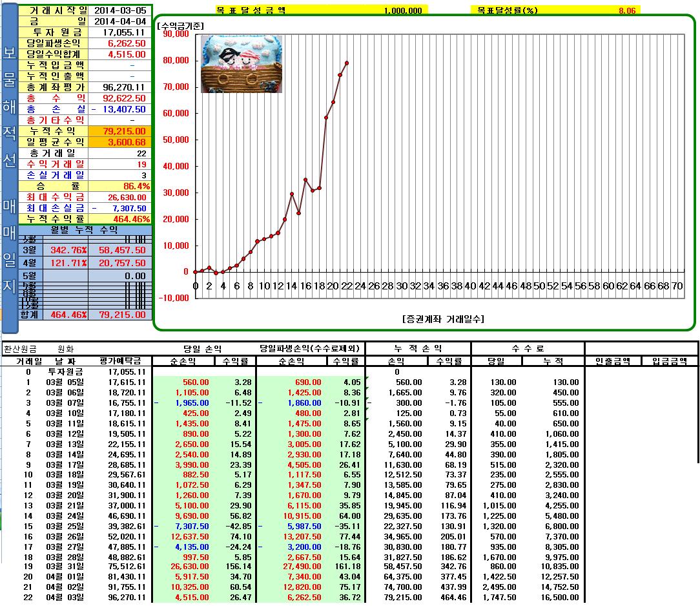Select the 입금금액 column header

[x=670, y=360]
